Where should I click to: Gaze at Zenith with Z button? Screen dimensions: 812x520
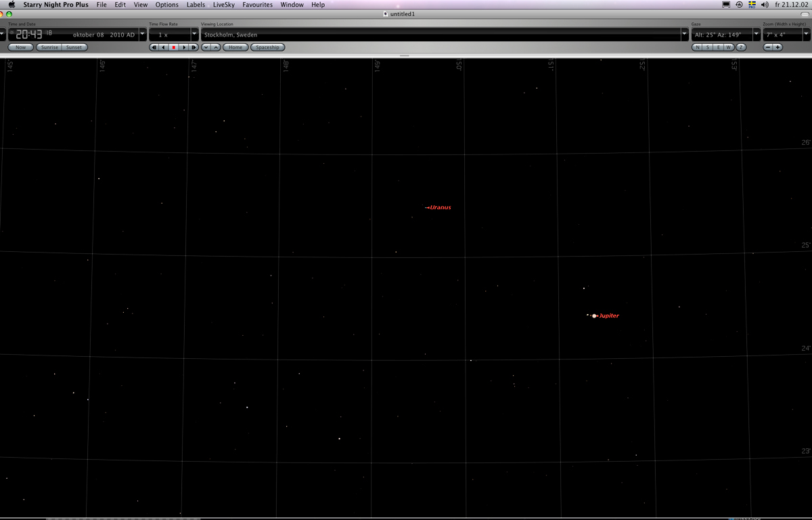pos(740,47)
